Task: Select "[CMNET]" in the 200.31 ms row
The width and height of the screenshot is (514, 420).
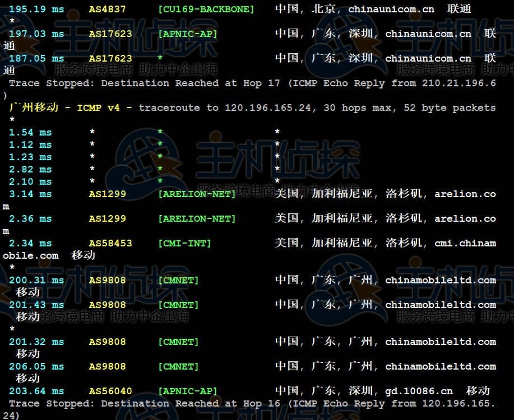Action: pos(178,281)
